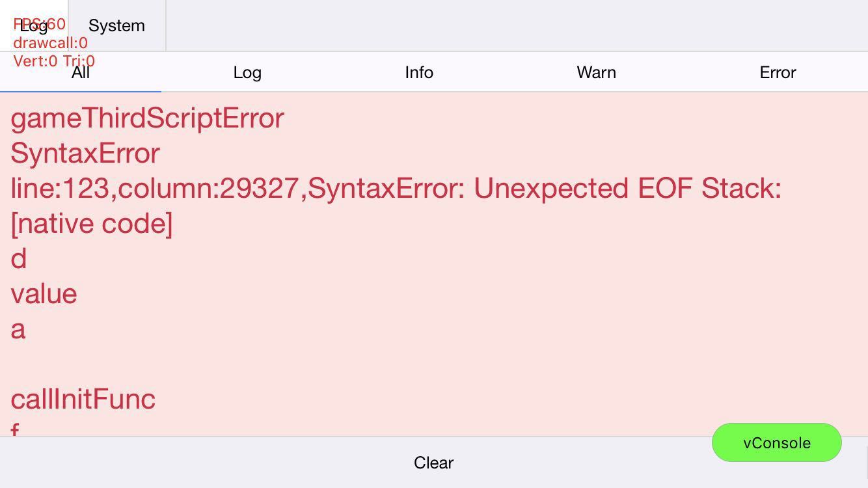
Task: Filter console by Log level
Action: [247, 72]
